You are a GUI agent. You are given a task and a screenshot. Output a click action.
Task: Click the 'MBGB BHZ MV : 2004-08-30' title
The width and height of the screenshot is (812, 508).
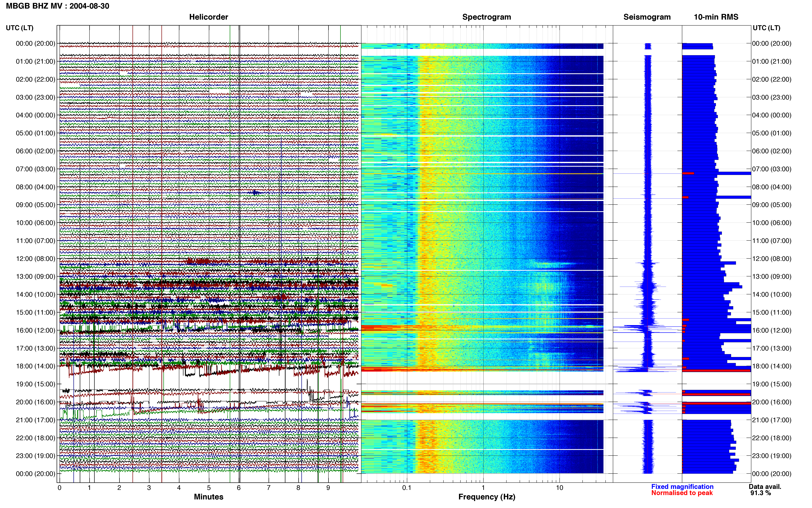coord(57,6)
